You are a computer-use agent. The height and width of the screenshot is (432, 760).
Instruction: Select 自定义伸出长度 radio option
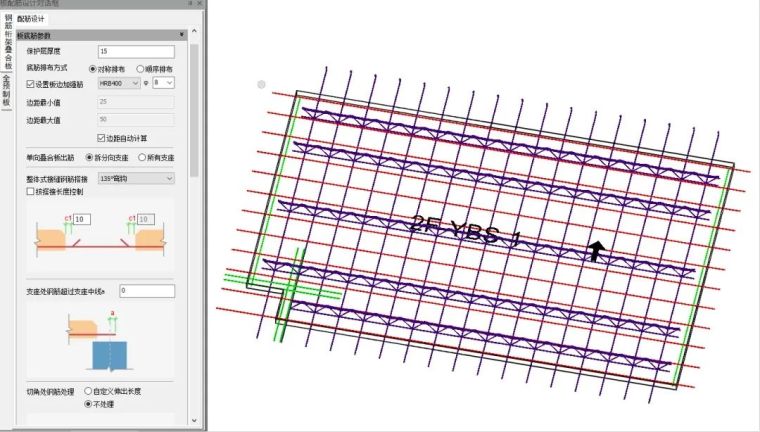89,392
